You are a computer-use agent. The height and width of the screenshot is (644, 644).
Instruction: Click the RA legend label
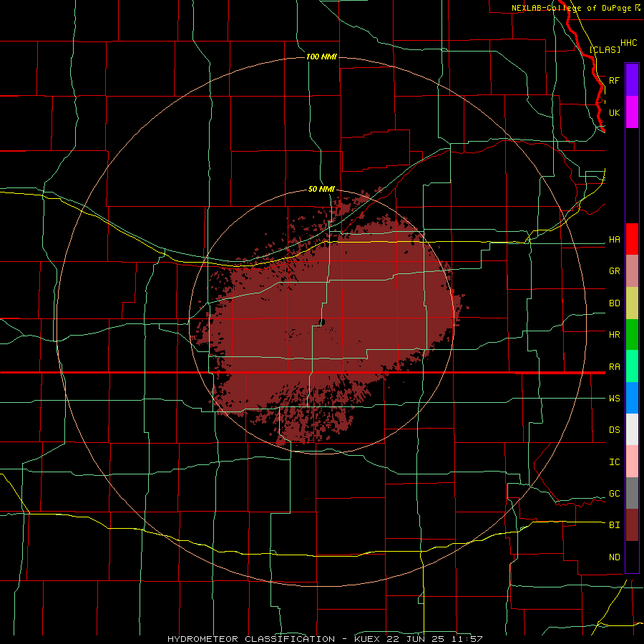(x=614, y=367)
